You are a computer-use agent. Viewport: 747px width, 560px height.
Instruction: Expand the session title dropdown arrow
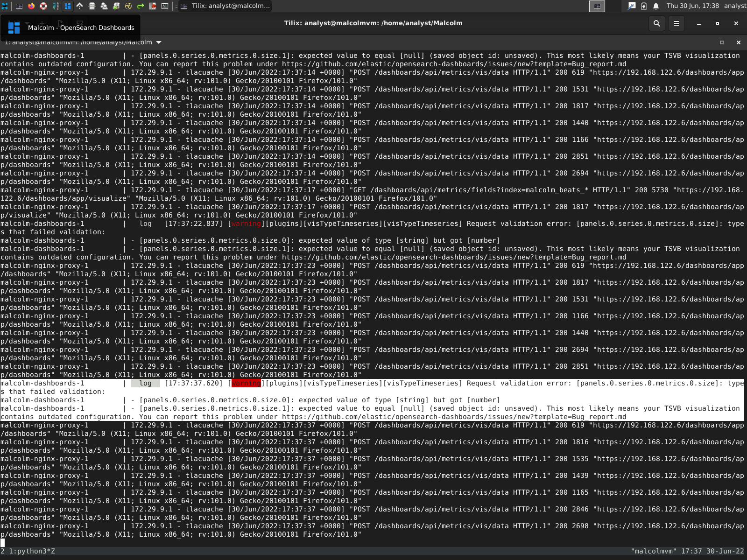click(x=159, y=42)
